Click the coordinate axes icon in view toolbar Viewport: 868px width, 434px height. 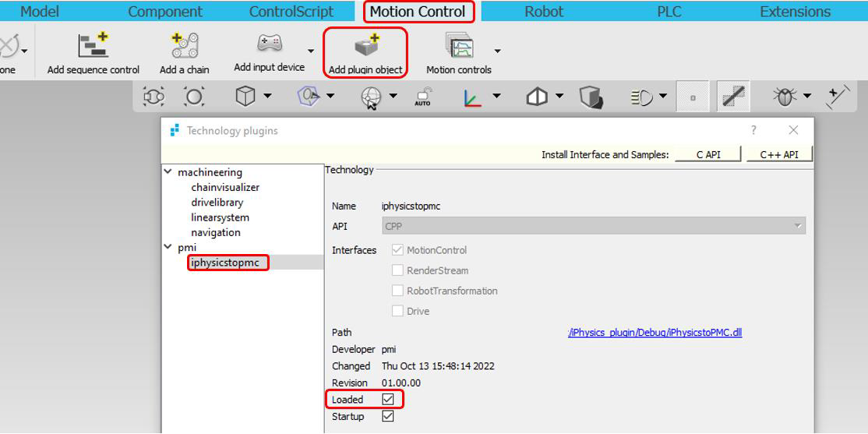click(472, 97)
